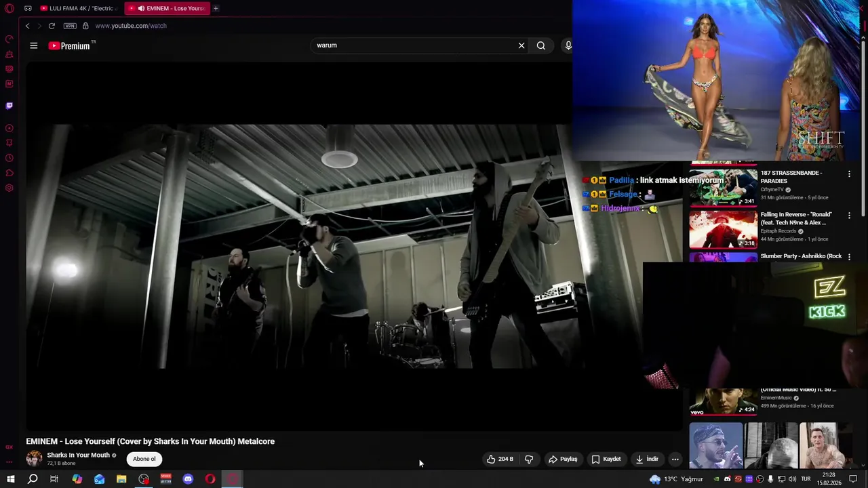This screenshot has height=488, width=868.
Task: Open options for Slumber Party suggestion
Action: tap(849, 257)
